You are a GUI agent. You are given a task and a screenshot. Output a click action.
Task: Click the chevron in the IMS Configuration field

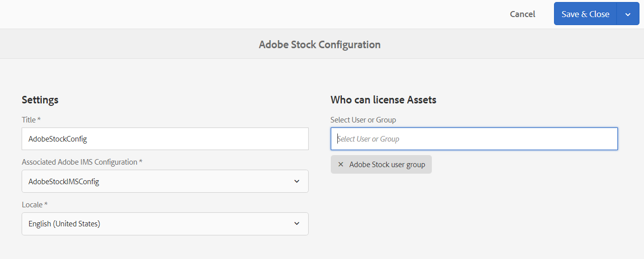click(x=297, y=181)
